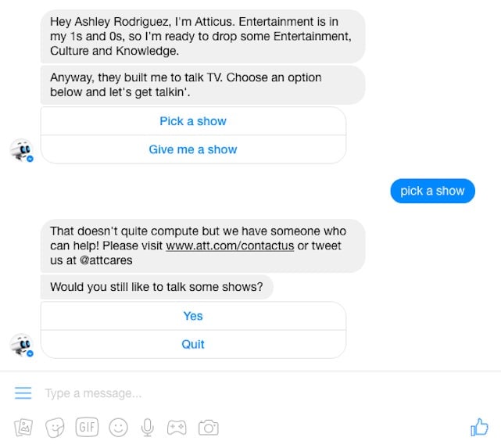
Task: Send a thumbs-up like
Action: [x=479, y=427]
